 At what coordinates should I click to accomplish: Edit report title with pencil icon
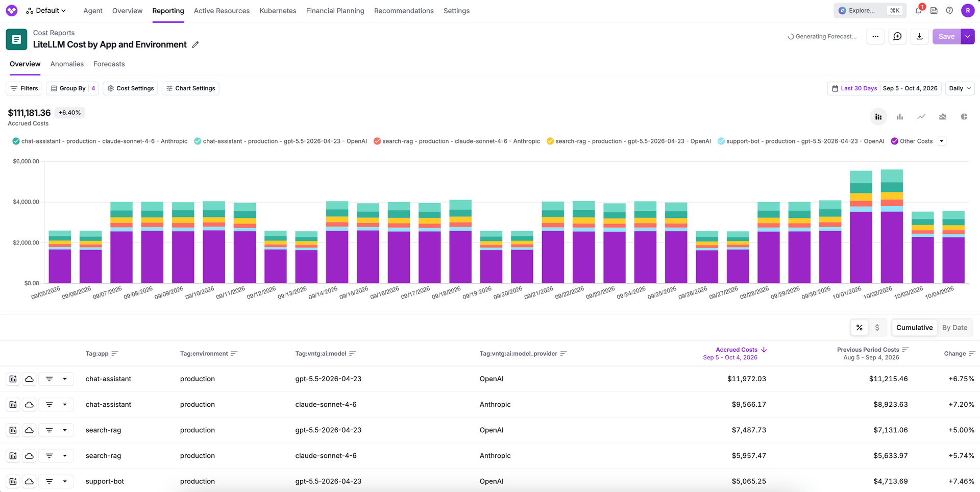(195, 45)
